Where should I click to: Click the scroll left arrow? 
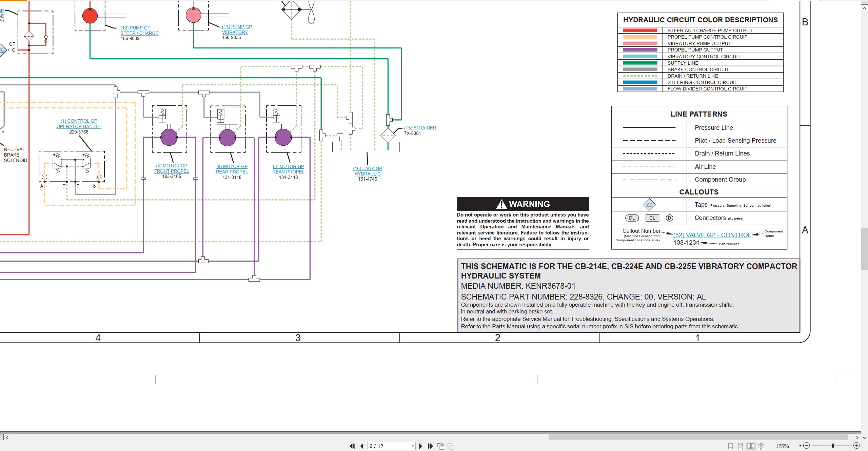coord(7,437)
